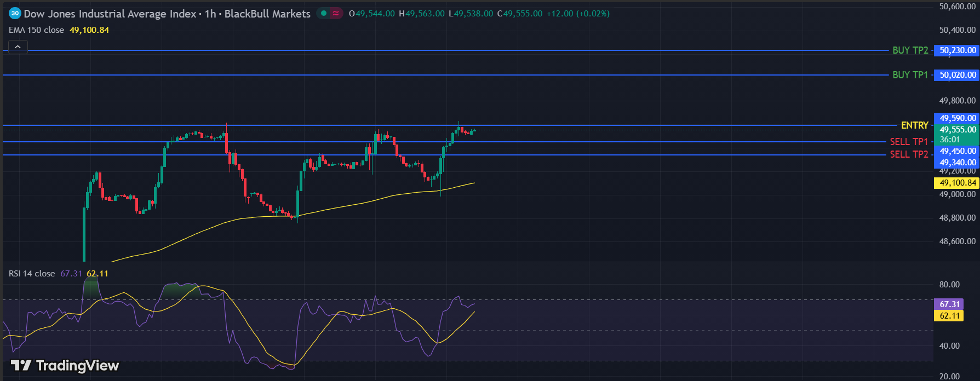This screenshot has width=980, height=381.
Task: Click the Dow Jones 30 symbol logo
Action: point(15,13)
